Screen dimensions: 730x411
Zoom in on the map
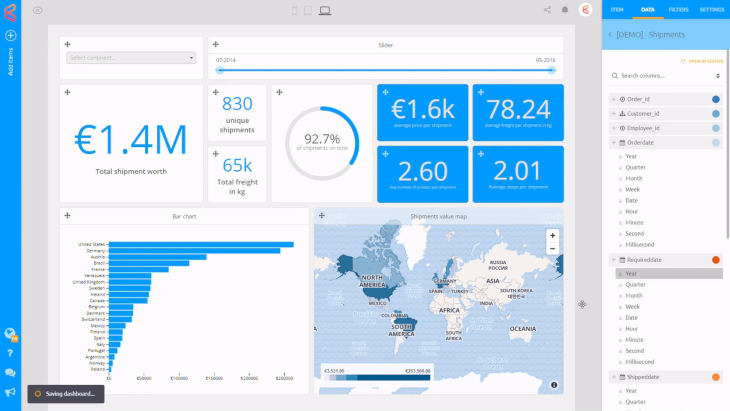pyautogui.click(x=552, y=236)
